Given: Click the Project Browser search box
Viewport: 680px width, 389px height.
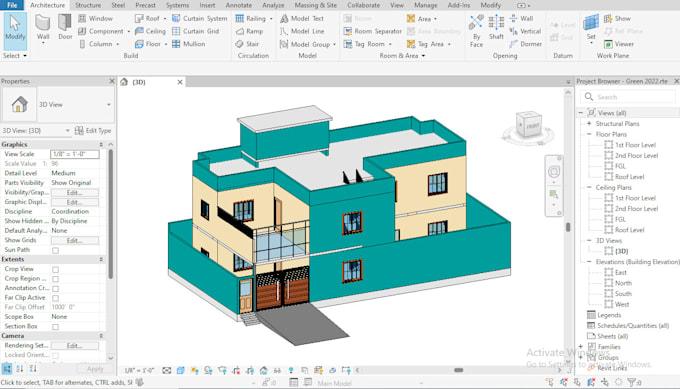Looking at the screenshot, I should click(628, 97).
